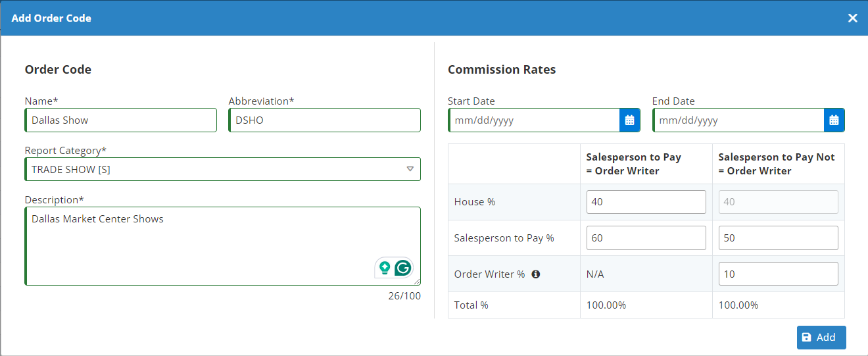Select House % field for Order Writer column
Screen dimensions: 868x356
[x=646, y=202]
